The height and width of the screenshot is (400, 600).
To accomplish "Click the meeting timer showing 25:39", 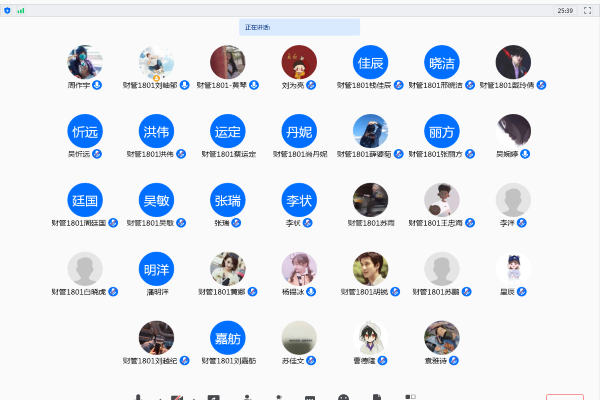I will 565,10.
